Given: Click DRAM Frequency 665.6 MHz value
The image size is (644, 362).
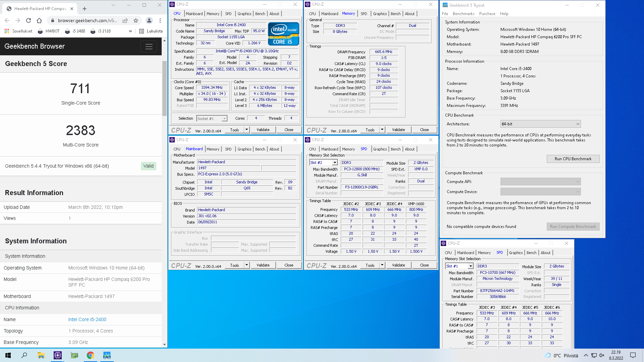Looking at the screenshot, I should [384, 52].
